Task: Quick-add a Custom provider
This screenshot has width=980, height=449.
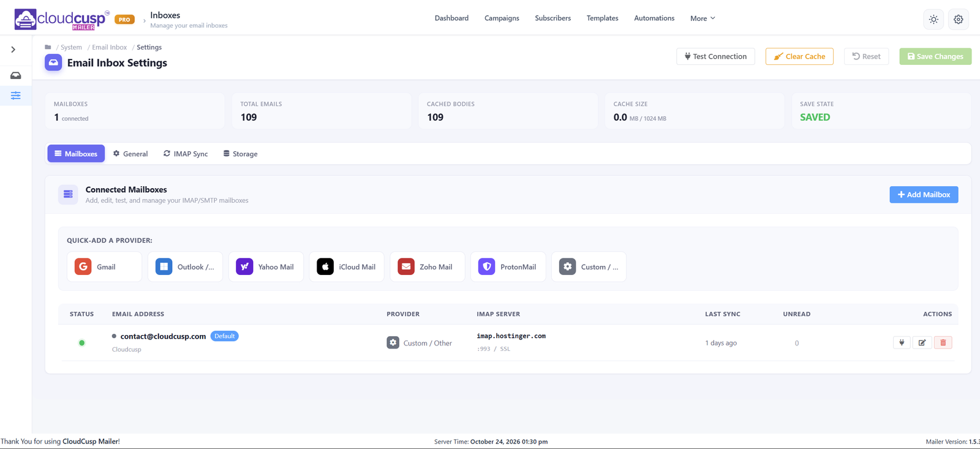Action: tap(589, 267)
